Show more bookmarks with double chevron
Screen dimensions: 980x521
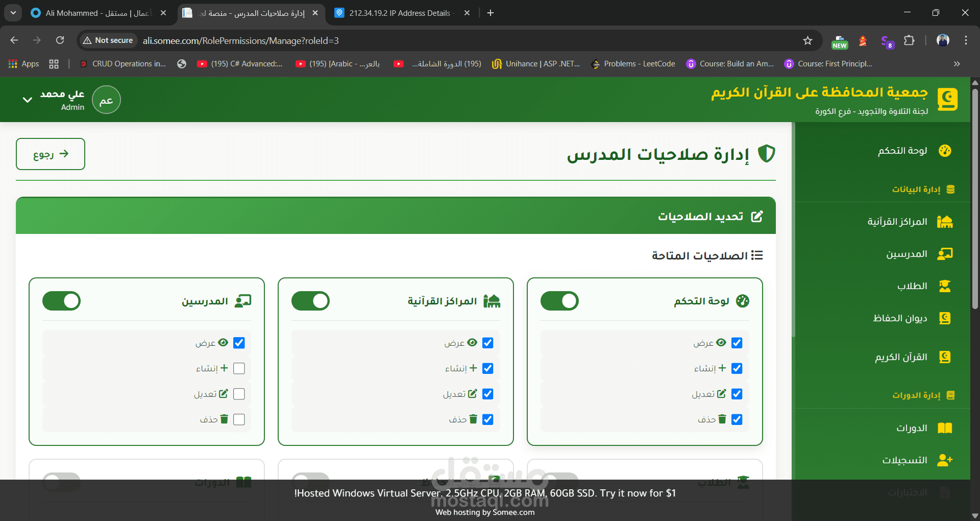[957, 64]
